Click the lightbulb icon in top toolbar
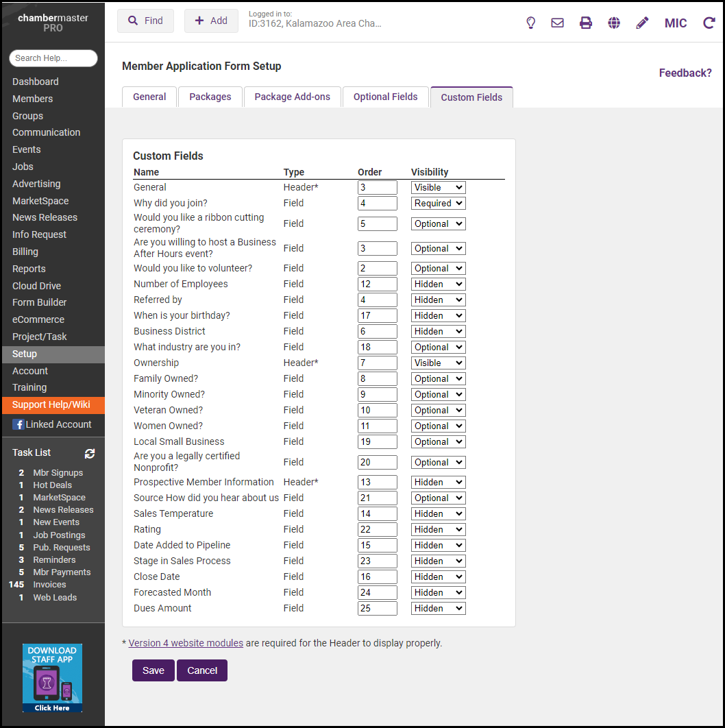 [530, 23]
